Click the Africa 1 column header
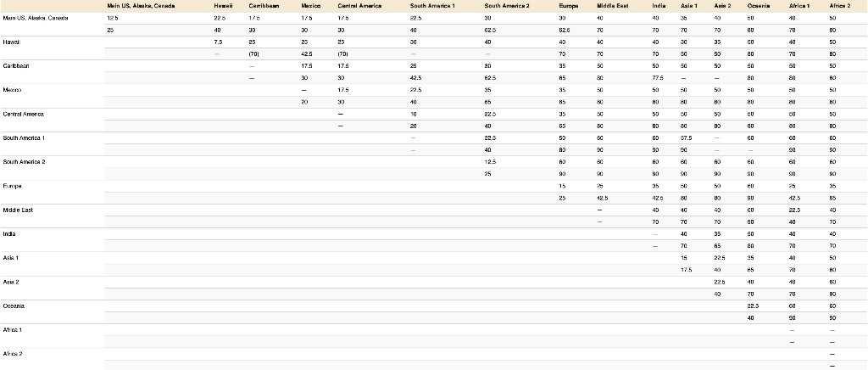The width and height of the screenshot is (868, 370). (x=795, y=7)
